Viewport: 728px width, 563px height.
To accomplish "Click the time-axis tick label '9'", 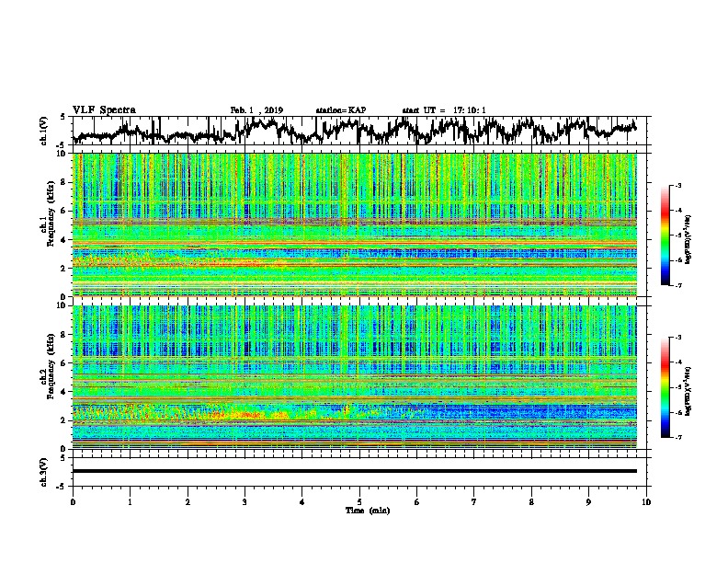I will (588, 502).
